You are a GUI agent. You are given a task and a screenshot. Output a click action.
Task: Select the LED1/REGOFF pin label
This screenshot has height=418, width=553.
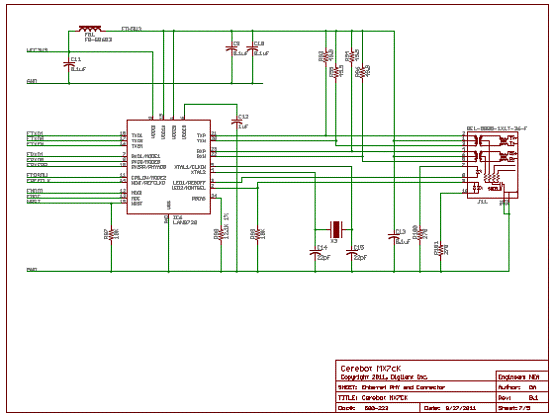tap(189, 183)
